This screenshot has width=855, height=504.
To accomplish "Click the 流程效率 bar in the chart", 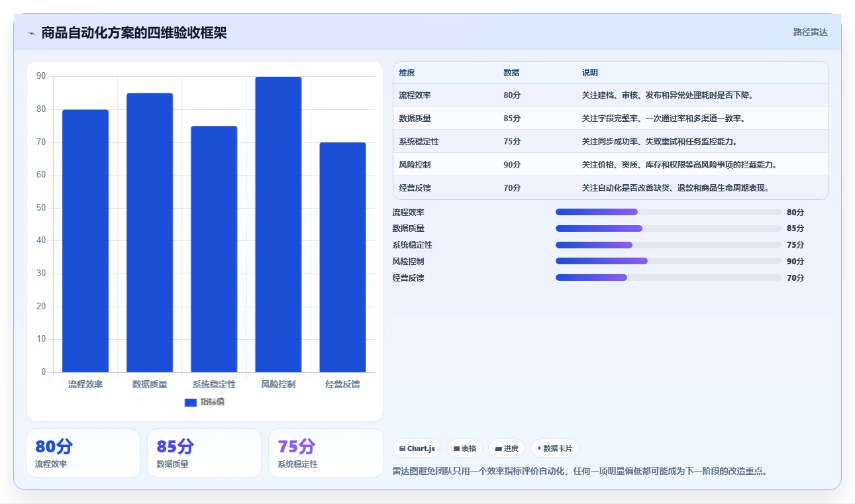I will pyautogui.click(x=85, y=241).
